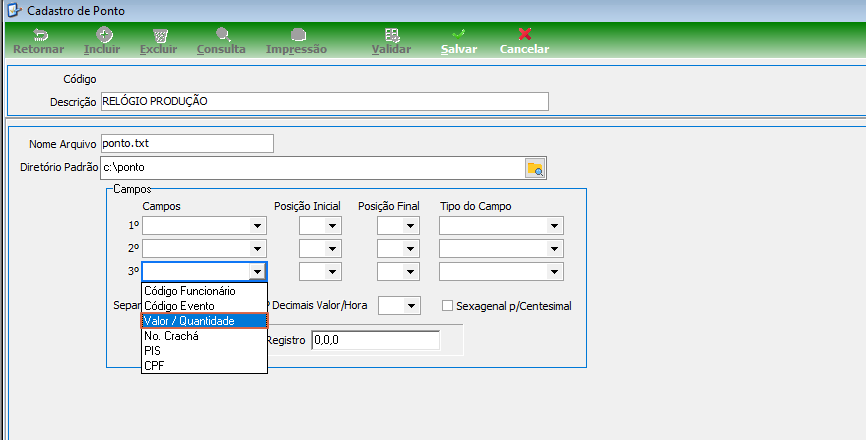Collapse the 3º Campos dropdown arrow
Image resolution: width=866 pixels, height=440 pixels.
point(257,272)
